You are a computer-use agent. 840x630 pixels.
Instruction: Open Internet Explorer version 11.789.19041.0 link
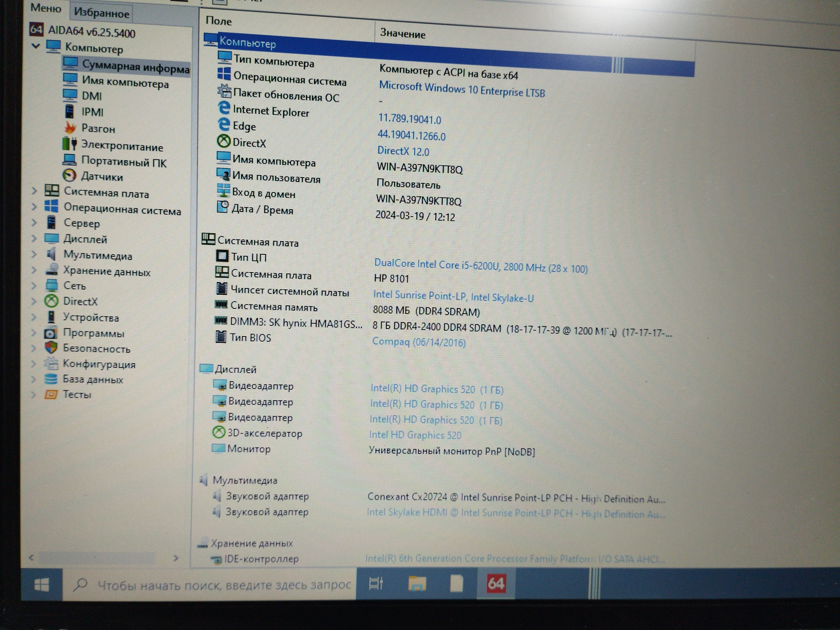pos(409,119)
